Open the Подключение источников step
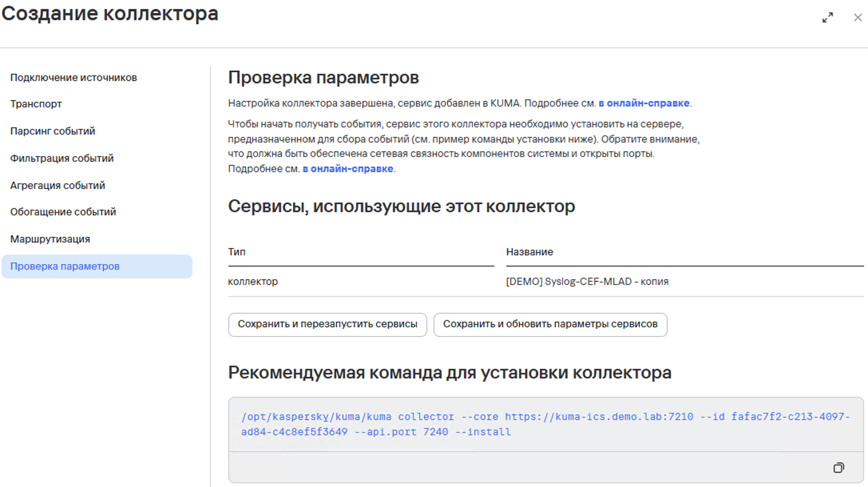 coord(74,78)
